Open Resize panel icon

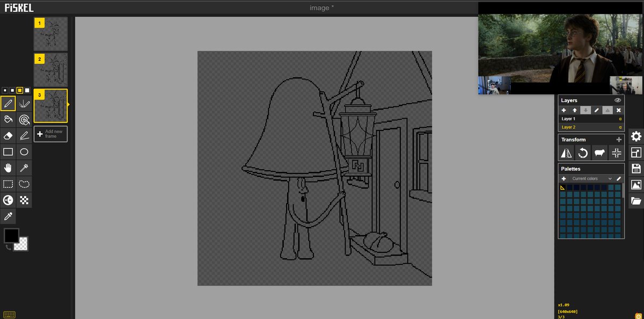(x=636, y=153)
